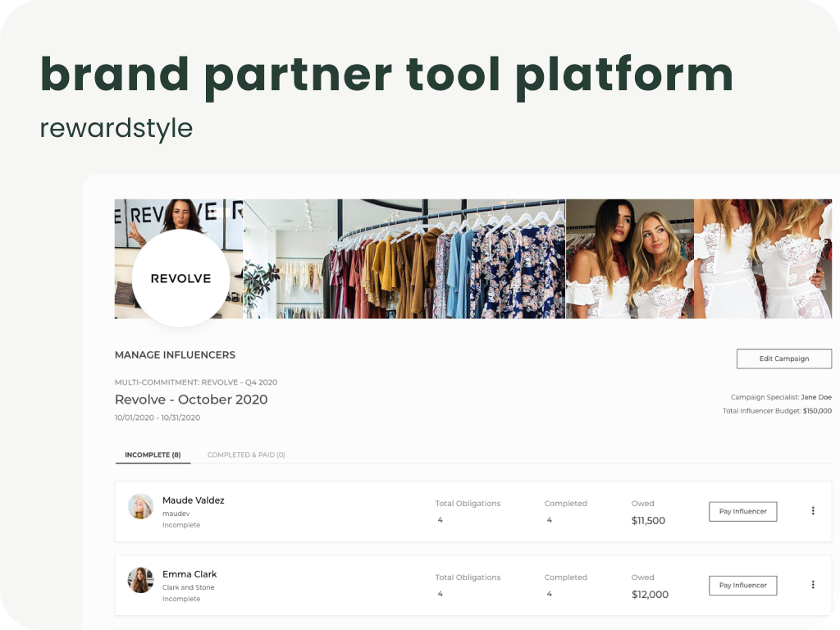The image size is (840, 630).
Task: Click Total Obligations label in Maude Valdez row
Action: point(468,504)
